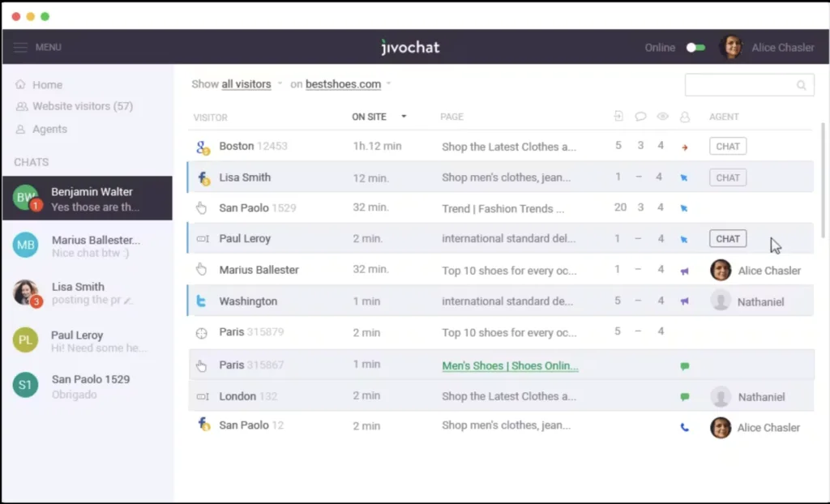830x504 pixels.
Task: Sort by ON SITE column header
Action: (x=369, y=117)
